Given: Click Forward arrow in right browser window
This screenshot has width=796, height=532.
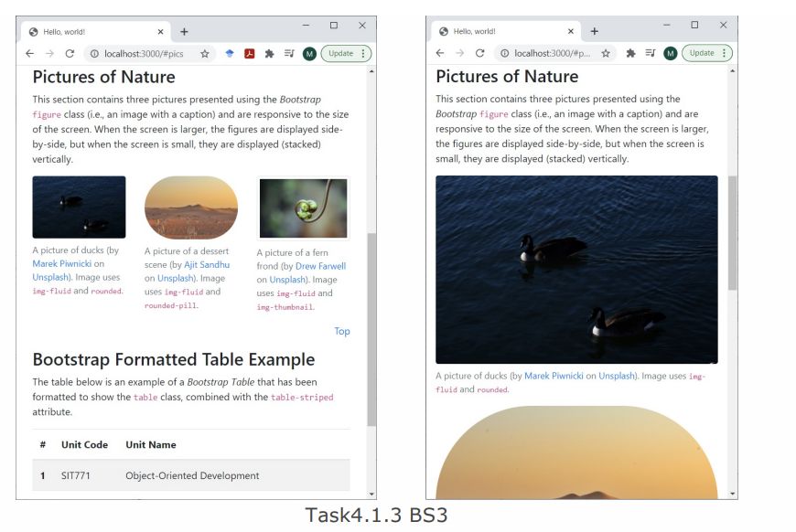Looking at the screenshot, I should 459,53.
